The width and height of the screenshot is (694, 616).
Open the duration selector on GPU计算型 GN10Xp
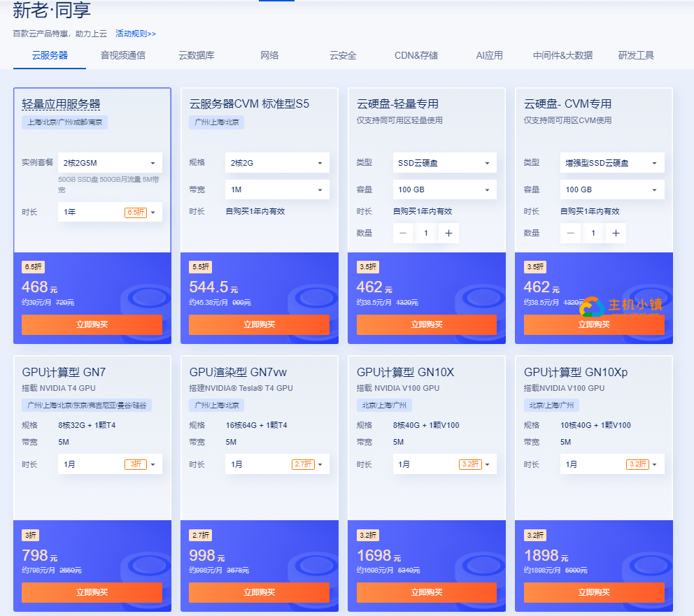(x=612, y=464)
